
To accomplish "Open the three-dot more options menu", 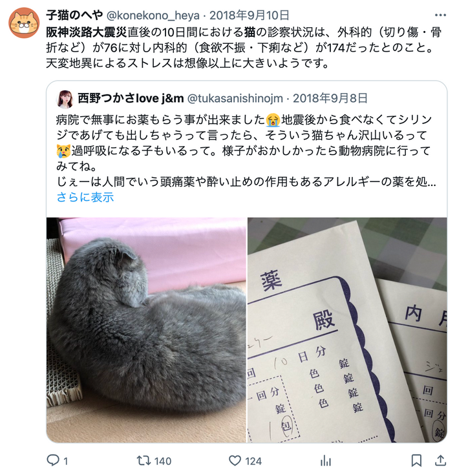I will click(x=440, y=16).
